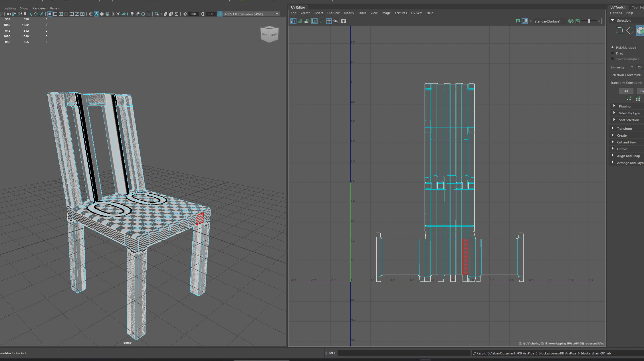Screen dimensions: 644x361
Task: Click the MEL command input field
Action: [403, 353]
